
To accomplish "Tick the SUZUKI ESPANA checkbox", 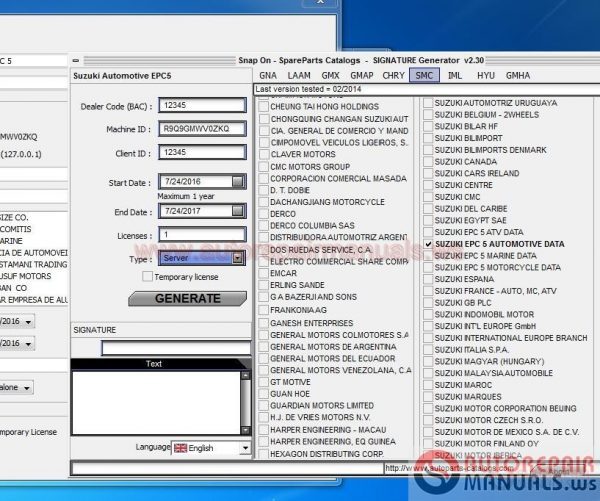I will [428, 279].
